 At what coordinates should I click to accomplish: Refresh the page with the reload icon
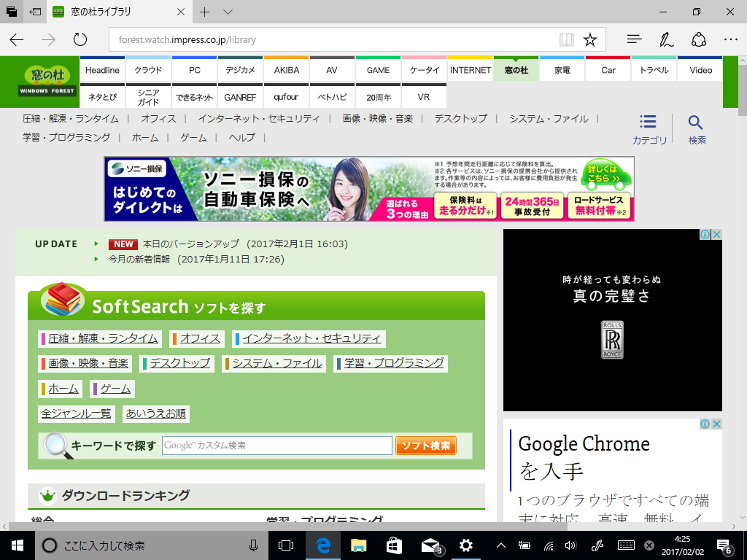pyautogui.click(x=79, y=40)
